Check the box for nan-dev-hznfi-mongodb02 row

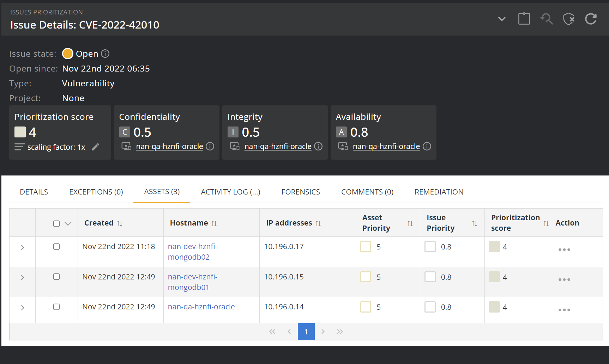[x=56, y=247]
